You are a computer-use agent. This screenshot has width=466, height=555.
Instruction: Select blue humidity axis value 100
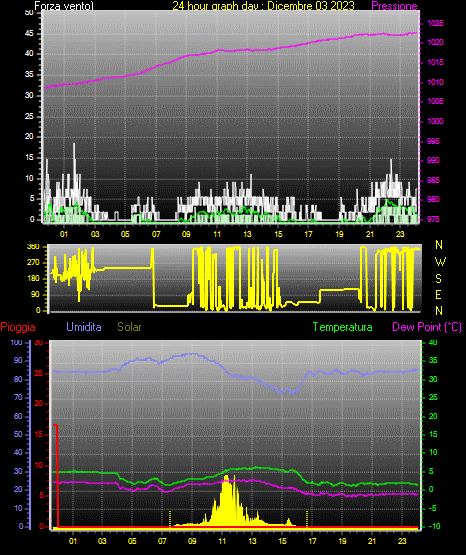[x=16, y=342]
